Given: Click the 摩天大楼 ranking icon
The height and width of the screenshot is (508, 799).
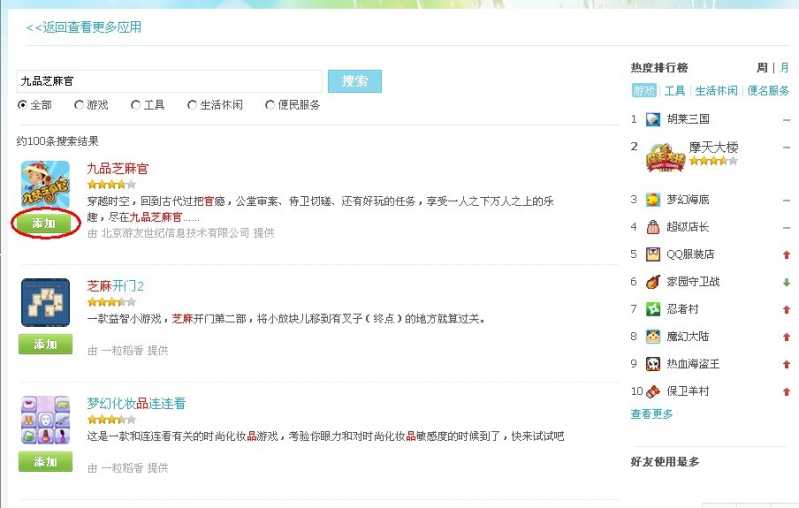Looking at the screenshot, I should point(664,157).
